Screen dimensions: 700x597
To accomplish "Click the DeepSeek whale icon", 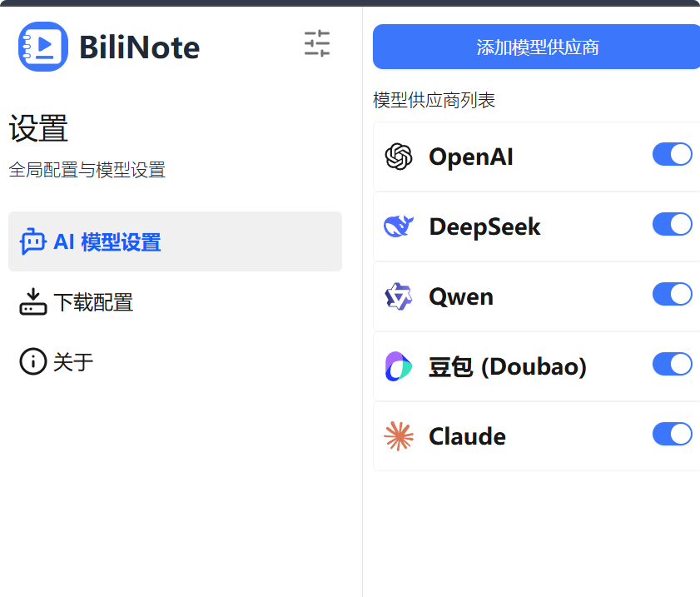I will tap(399, 226).
